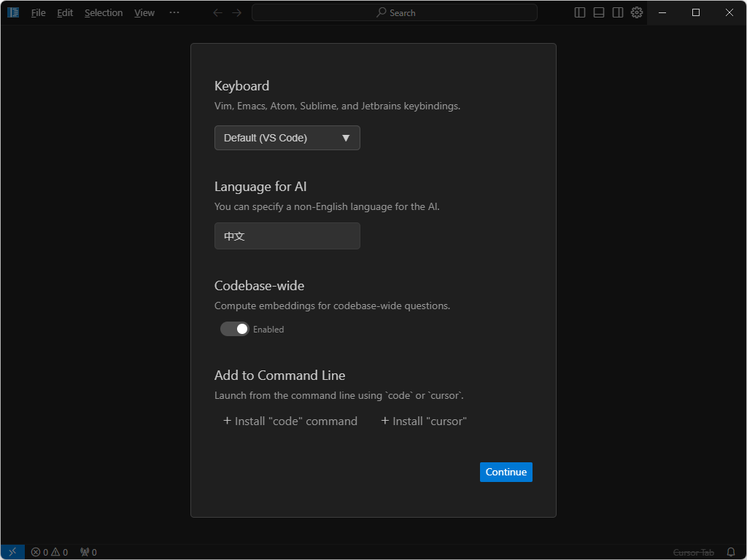Screen dimensions: 747x560
Task: Close the Cursor window
Action: pos(729,13)
